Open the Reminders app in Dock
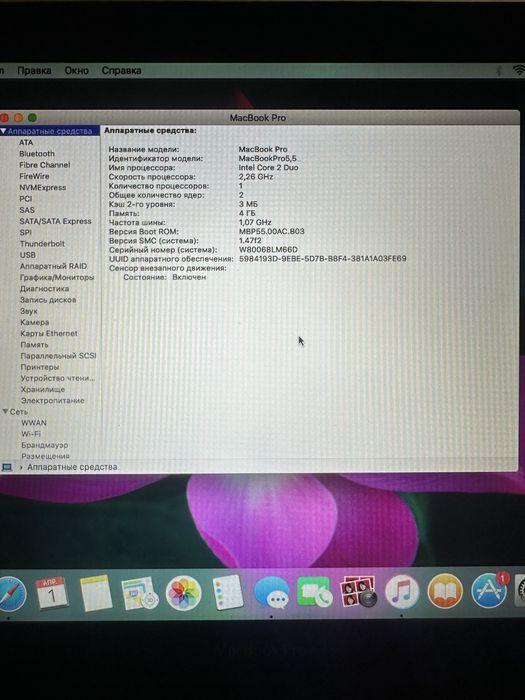 [228, 592]
